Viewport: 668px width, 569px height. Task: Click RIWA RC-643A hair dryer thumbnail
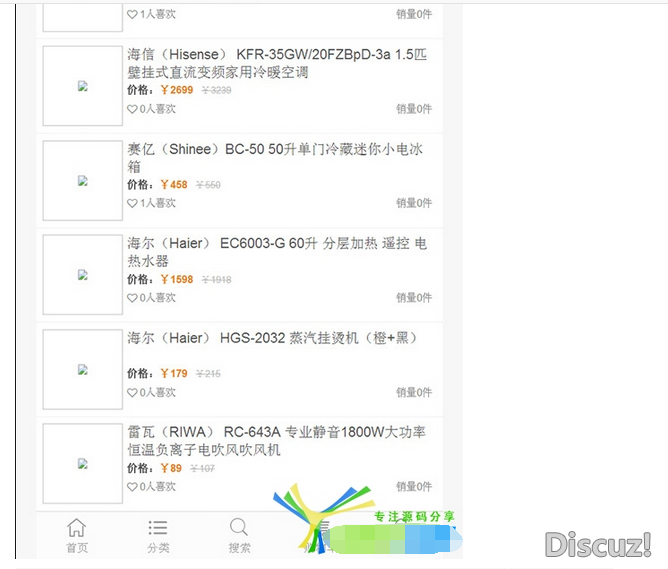coord(83,464)
